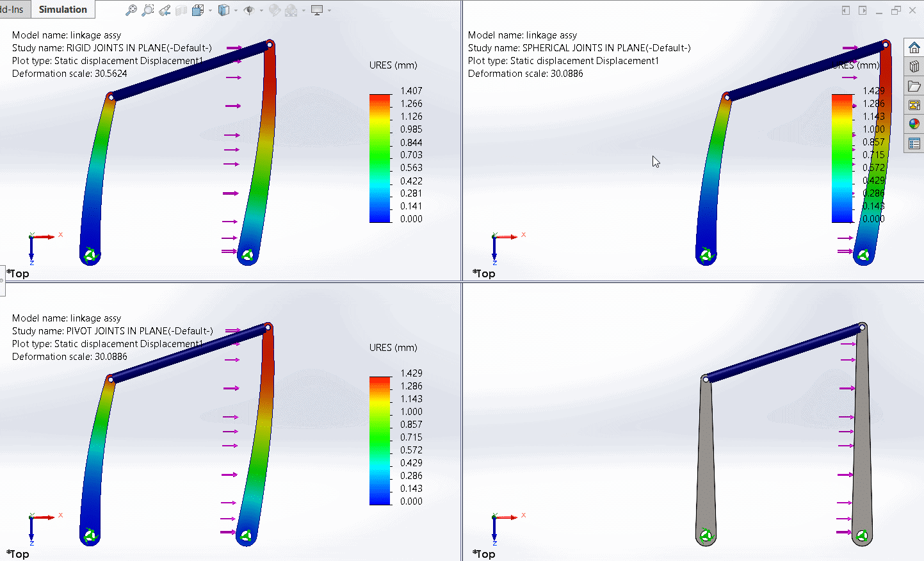The height and width of the screenshot is (561, 924).
Task: Expand the Display Style dropdown arrow
Action: (236, 10)
